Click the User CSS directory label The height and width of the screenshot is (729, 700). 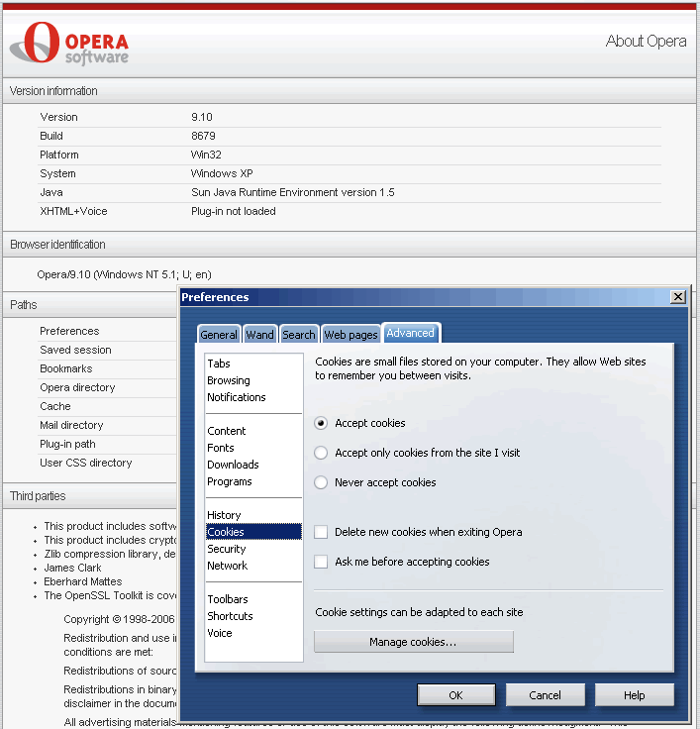[86, 463]
